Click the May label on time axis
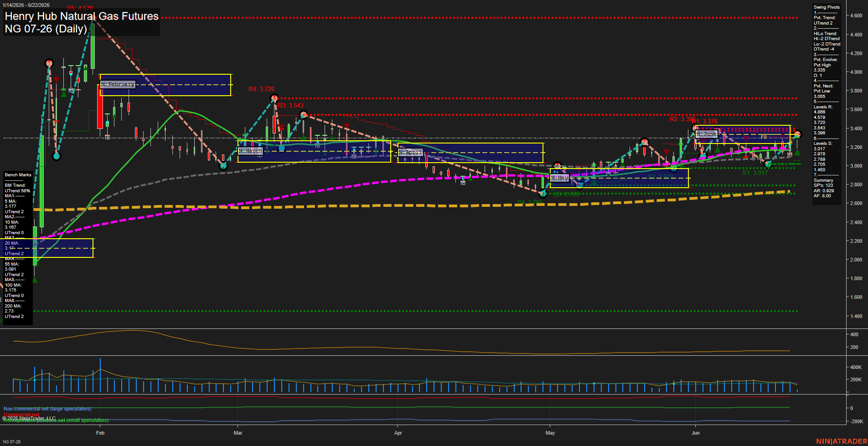The height and width of the screenshot is (446, 868). (550, 433)
